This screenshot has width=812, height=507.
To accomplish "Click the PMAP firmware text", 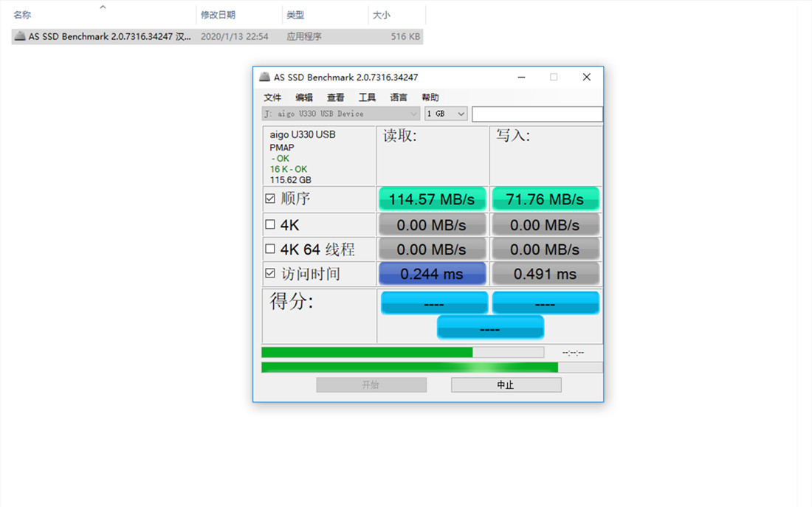I will pyautogui.click(x=282, y=148).
